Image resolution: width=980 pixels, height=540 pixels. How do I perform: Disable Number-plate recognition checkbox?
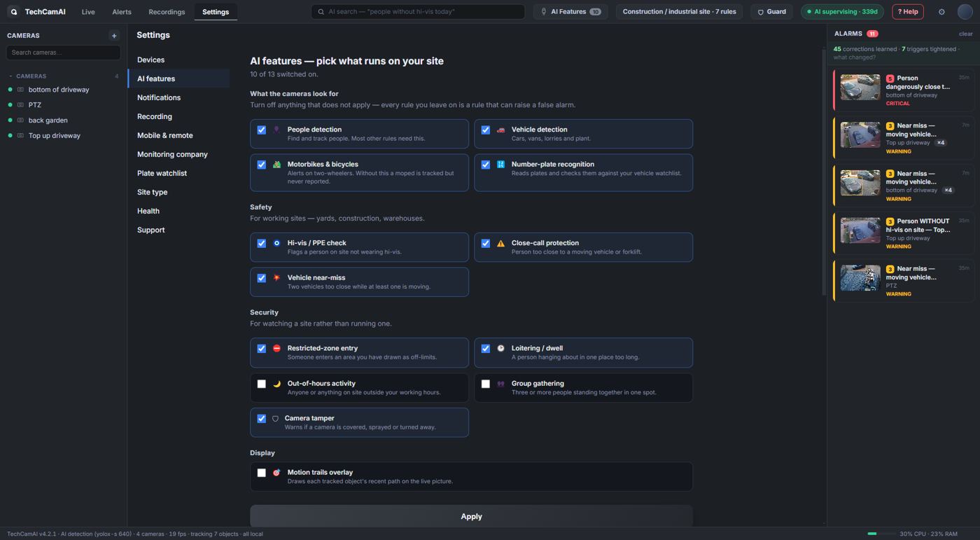(485, 165)
